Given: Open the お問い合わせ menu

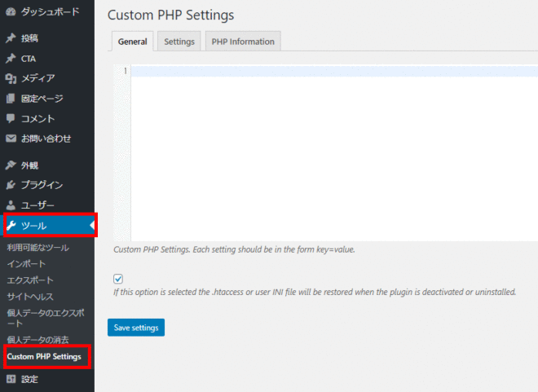Looking at the screenshot, I should [47, 139].
